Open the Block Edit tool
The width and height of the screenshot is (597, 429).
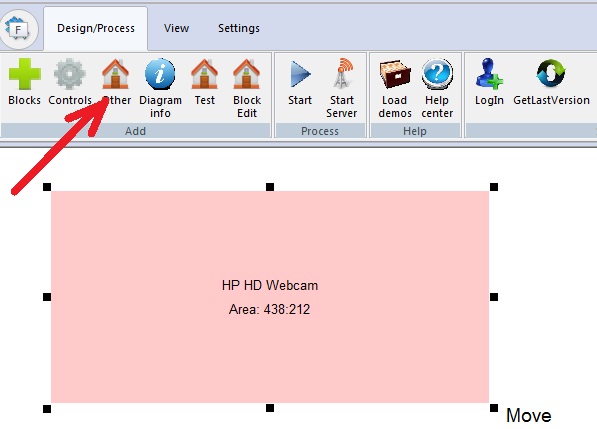(246, 74)
